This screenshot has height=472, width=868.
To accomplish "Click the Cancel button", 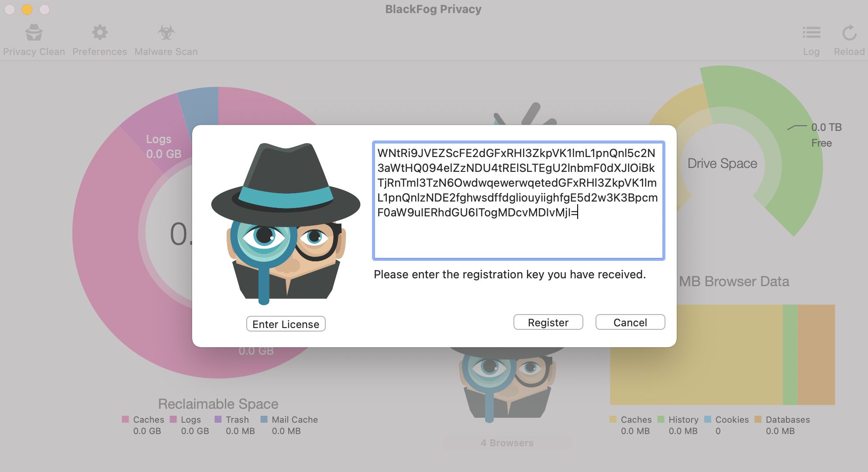I will [x=630, y=322].
